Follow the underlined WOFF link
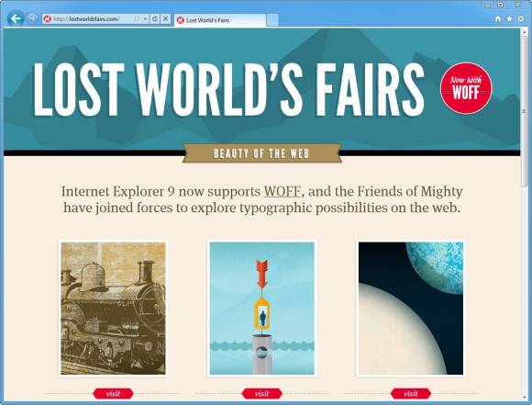The width and height of the screenshot is (532, 405). coord(283,191)
